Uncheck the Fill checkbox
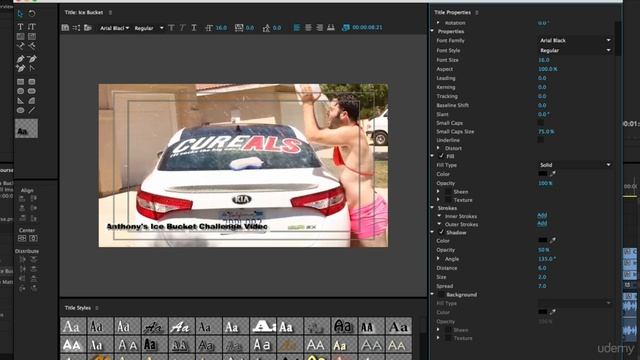 click(x=441, y=156)
